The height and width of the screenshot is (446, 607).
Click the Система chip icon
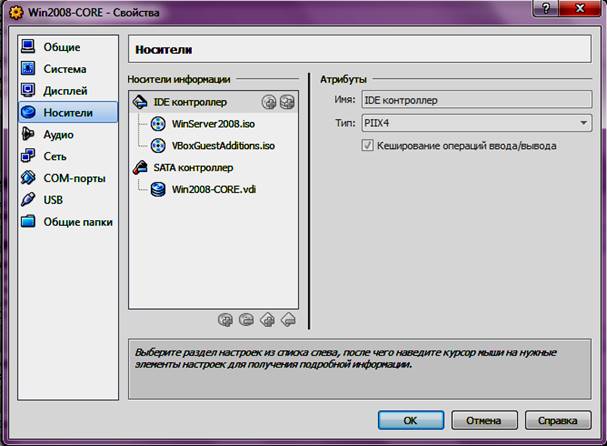28,68
